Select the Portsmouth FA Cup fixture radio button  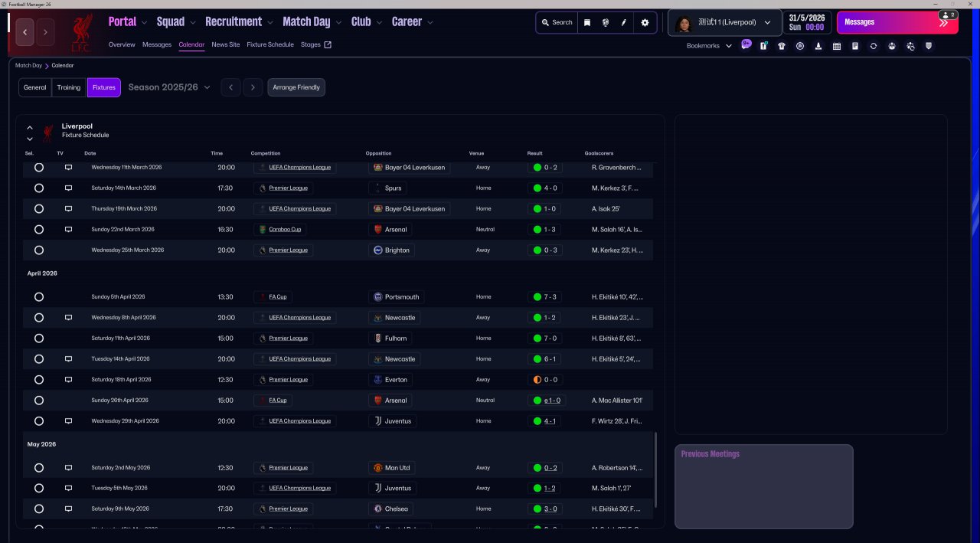tap(39, 297)
